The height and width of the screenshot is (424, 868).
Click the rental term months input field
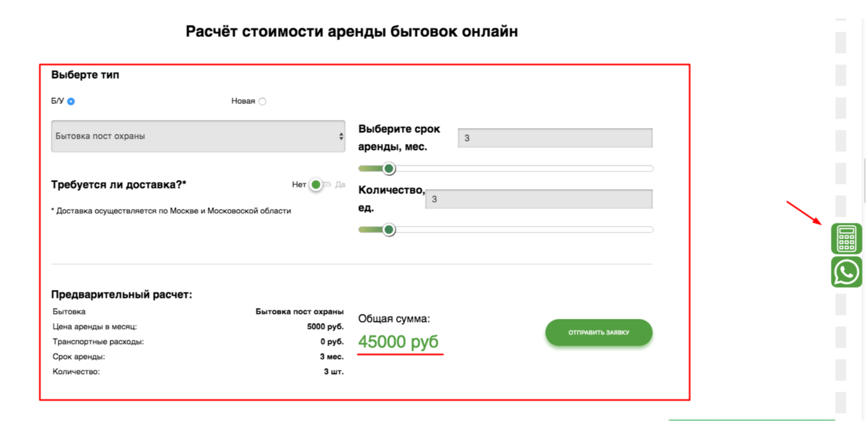(554, 139)
